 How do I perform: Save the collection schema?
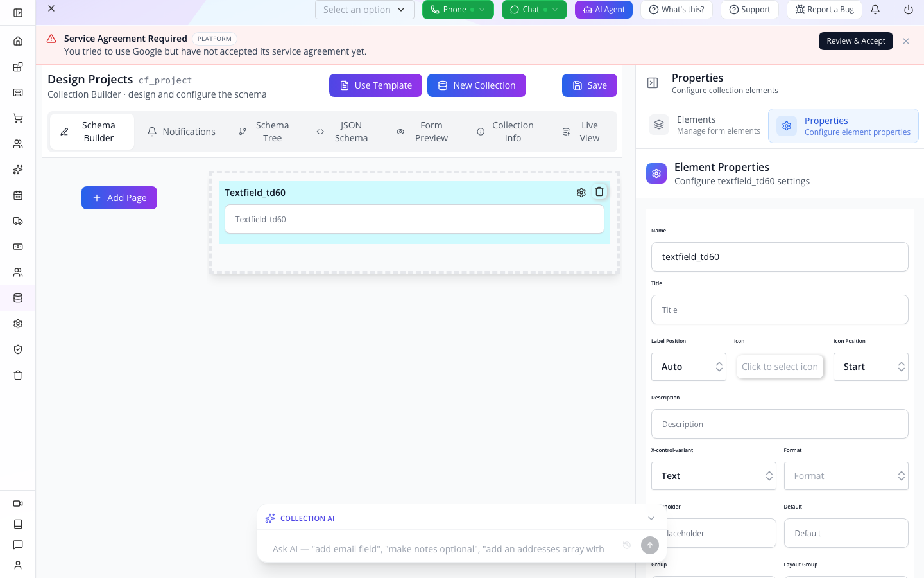590,85
